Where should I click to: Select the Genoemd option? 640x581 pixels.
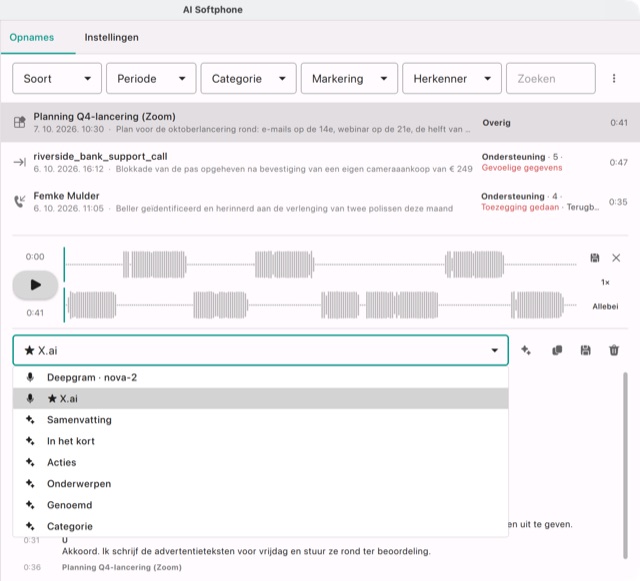[260, 505]
